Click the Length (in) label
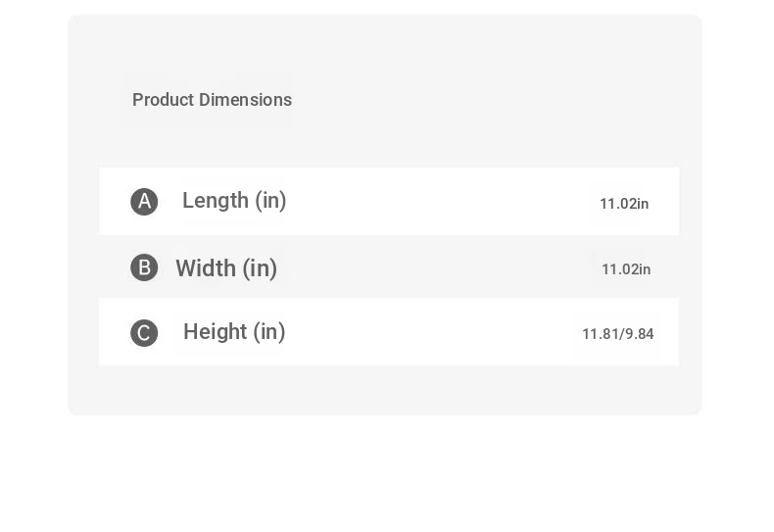Image resolution: width=774 pixels, height=532 pixels. (x=234, y=201)
